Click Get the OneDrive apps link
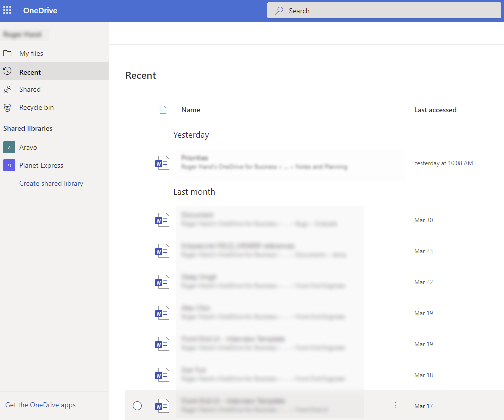 (40, 405)
